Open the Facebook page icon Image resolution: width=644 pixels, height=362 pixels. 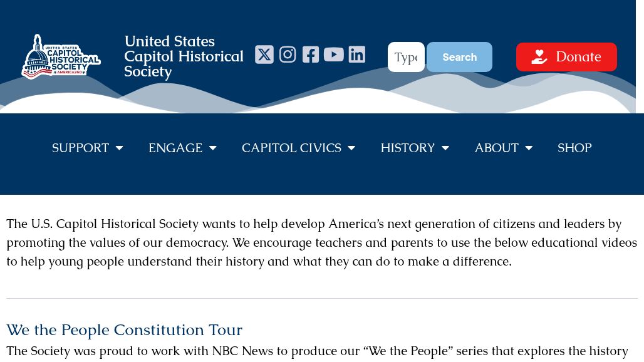[x=311, y=54]
